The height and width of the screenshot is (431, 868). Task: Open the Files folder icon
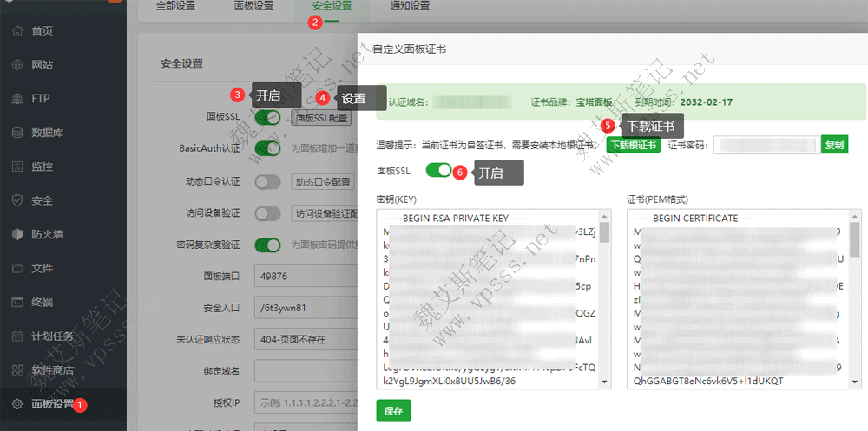pyautogui.click(x=17, y=268)
